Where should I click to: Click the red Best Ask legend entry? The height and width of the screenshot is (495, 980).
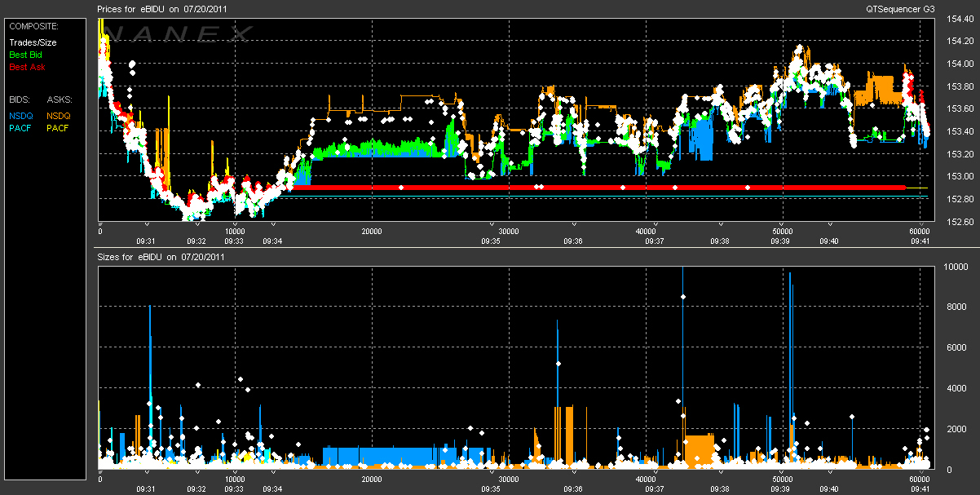(28, 67)
